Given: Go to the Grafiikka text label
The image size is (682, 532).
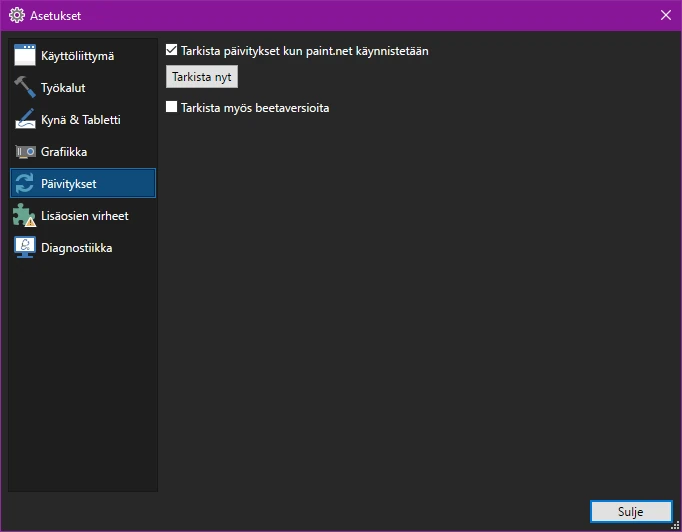Looking at the screenshot, I should pos(64,152).
